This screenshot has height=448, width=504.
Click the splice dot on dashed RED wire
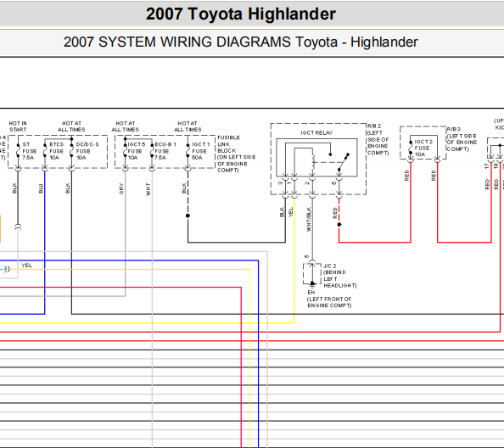point(339,224)
